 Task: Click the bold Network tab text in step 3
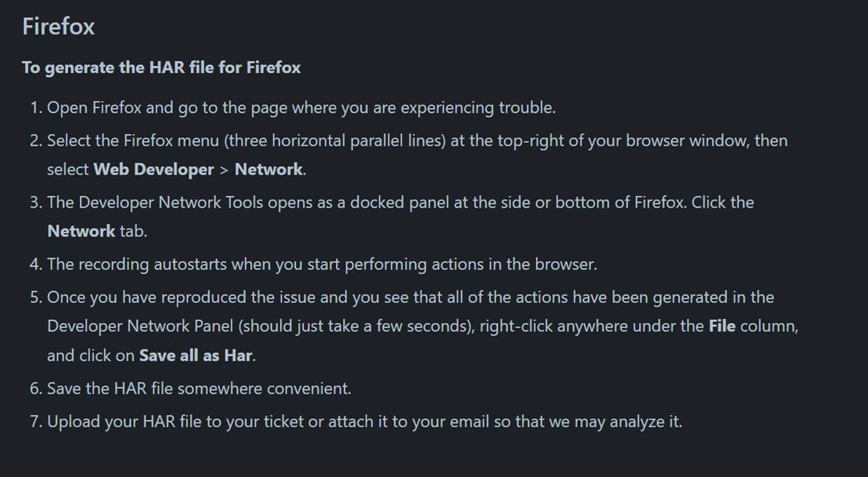pyautogui.click(x=81, y=231)
